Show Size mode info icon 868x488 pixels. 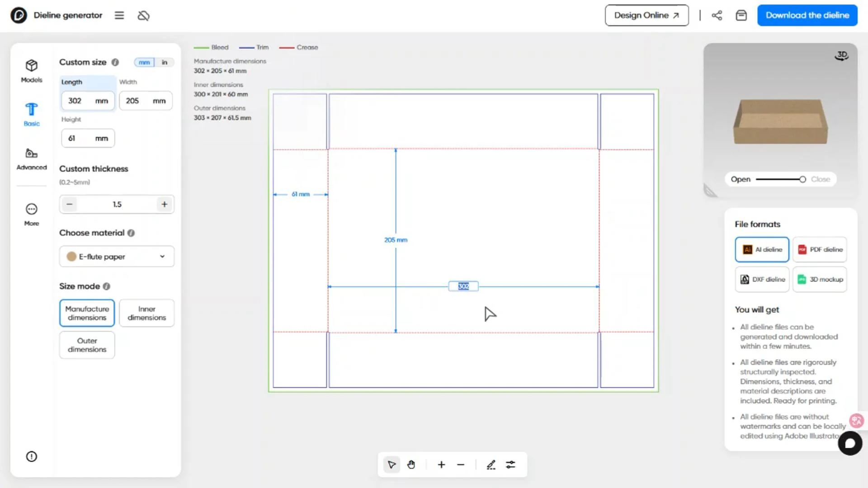(107, 286)
